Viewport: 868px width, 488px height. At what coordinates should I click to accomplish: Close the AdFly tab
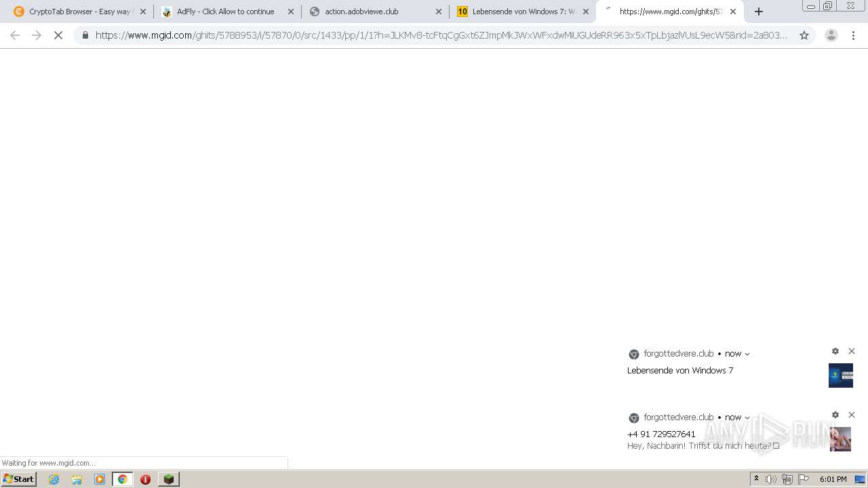point(290,12)
